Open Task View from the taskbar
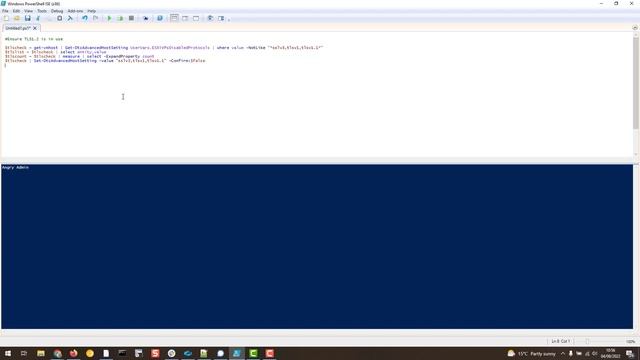This screenshot has width=640, height=360. pos(24,353)
